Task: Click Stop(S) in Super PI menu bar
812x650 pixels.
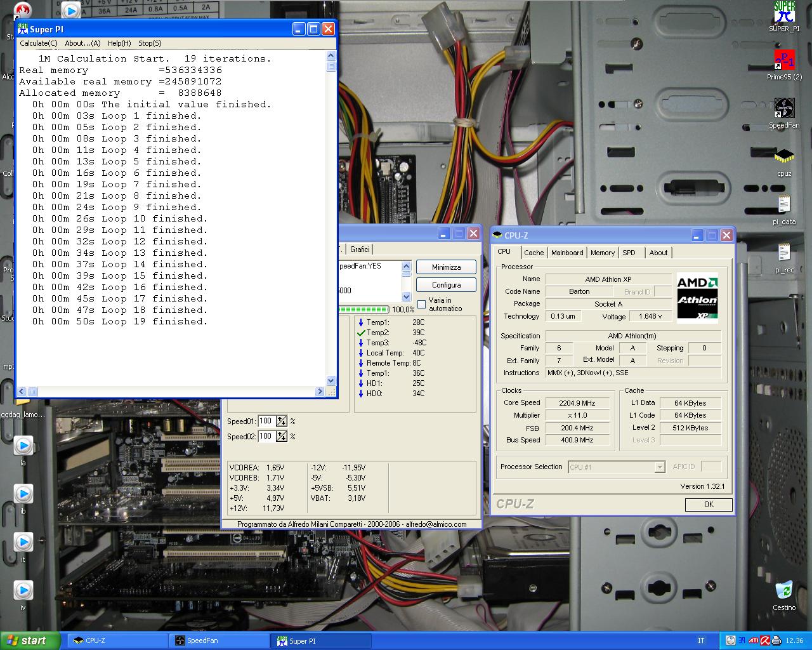Action: click(x=150, y=43)
